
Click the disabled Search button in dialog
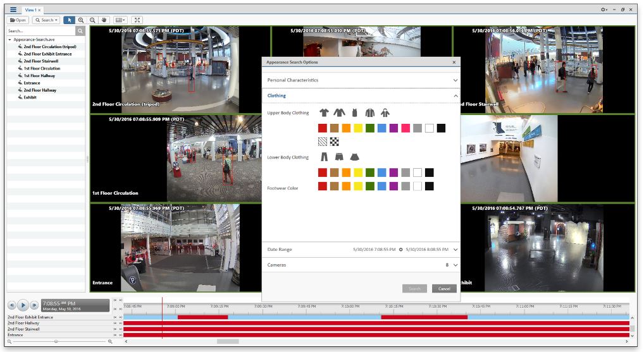[x=414, y=288]
